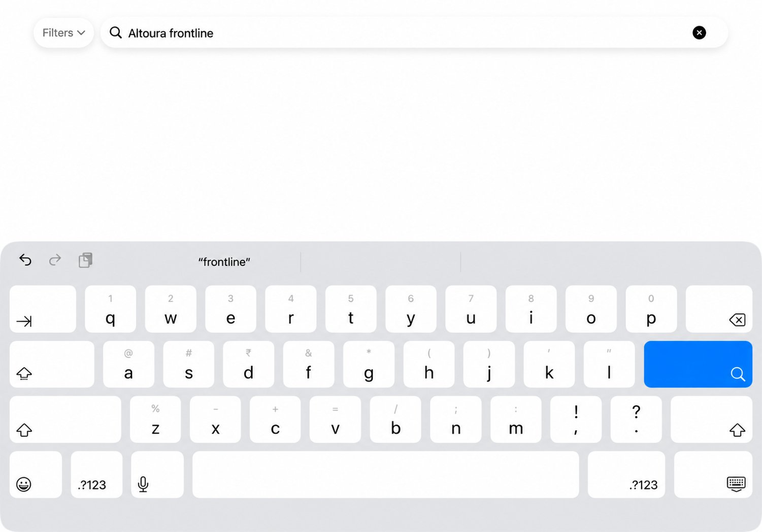Screen dimensions: 762x532
Task: Tap the p key
Action: (x=651, y=309)
